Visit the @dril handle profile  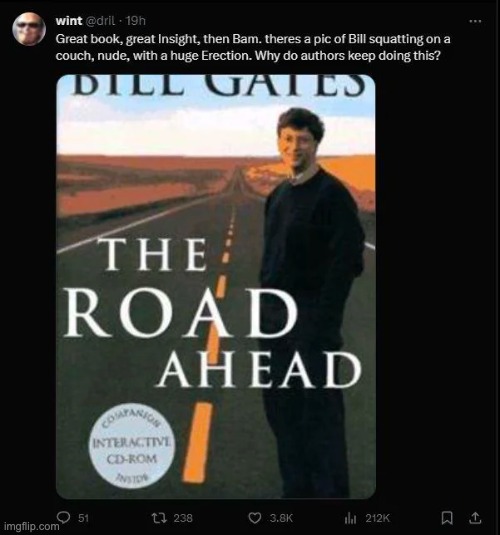click(x=99, y=21)
